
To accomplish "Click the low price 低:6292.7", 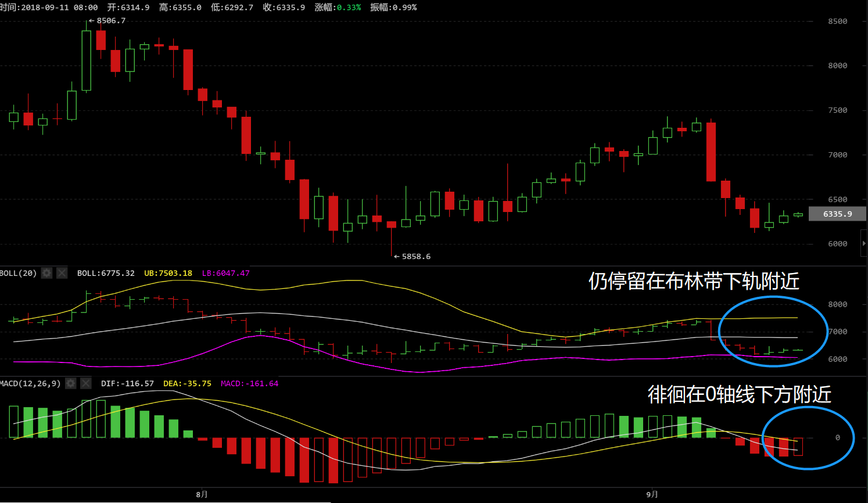I will (232, 8).
